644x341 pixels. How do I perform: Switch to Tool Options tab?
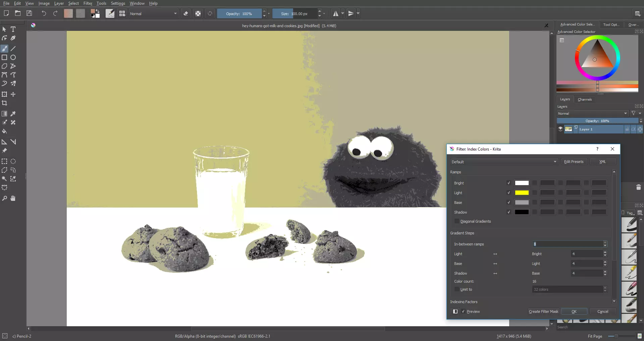point(611,24)
